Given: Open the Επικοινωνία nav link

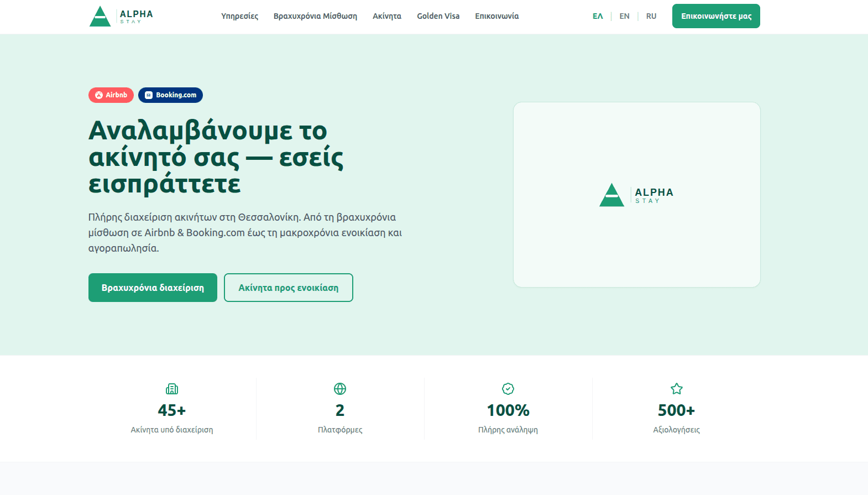Looking at the screenshot, I should (x=497, y=16).
